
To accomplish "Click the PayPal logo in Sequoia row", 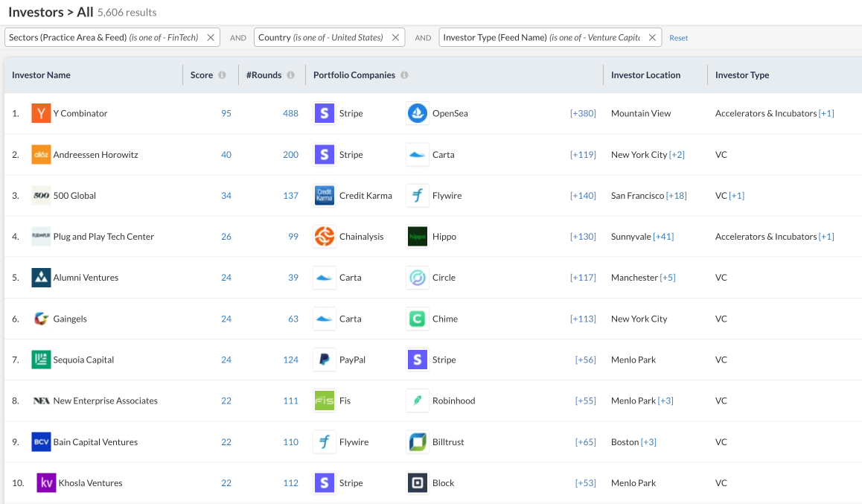I will click(325, 360).
